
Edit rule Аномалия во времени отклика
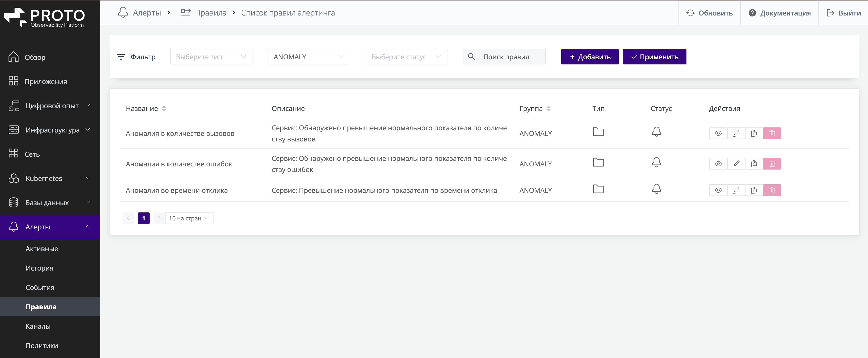pos(736,190)
